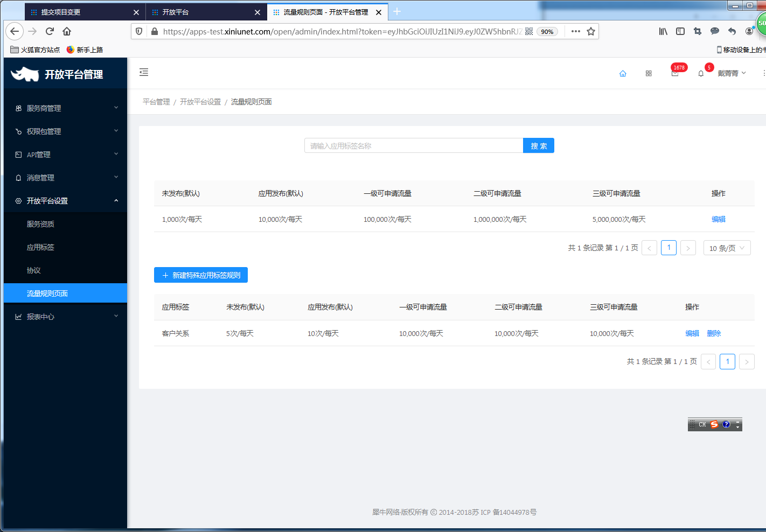Screen dimensions: 766x532
Task: Click the screenshot crop icon in browser toolbar
Action: tap(698, 31)
